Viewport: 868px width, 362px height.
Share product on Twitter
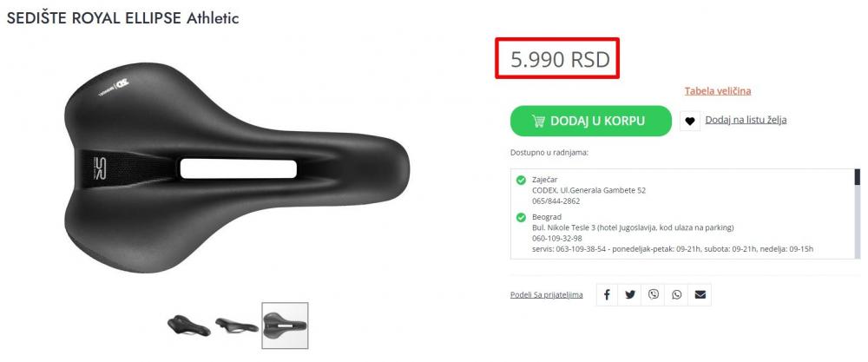630,294
